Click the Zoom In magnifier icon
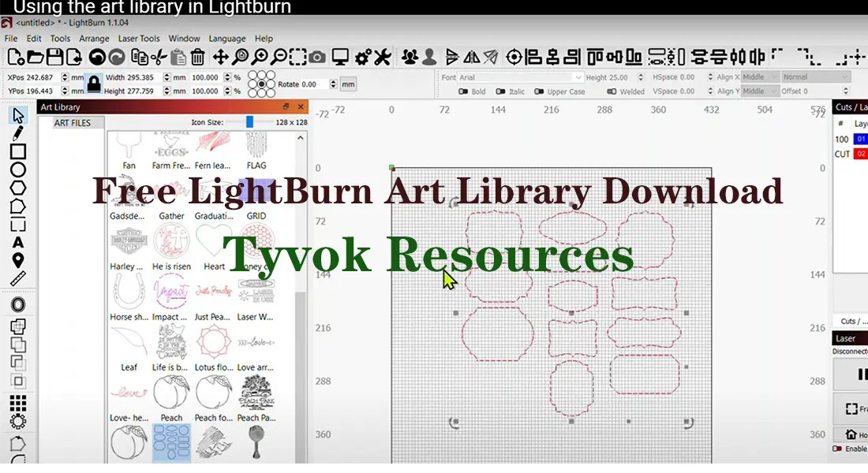This screenshot has height=473, width=868. [259, 57]
